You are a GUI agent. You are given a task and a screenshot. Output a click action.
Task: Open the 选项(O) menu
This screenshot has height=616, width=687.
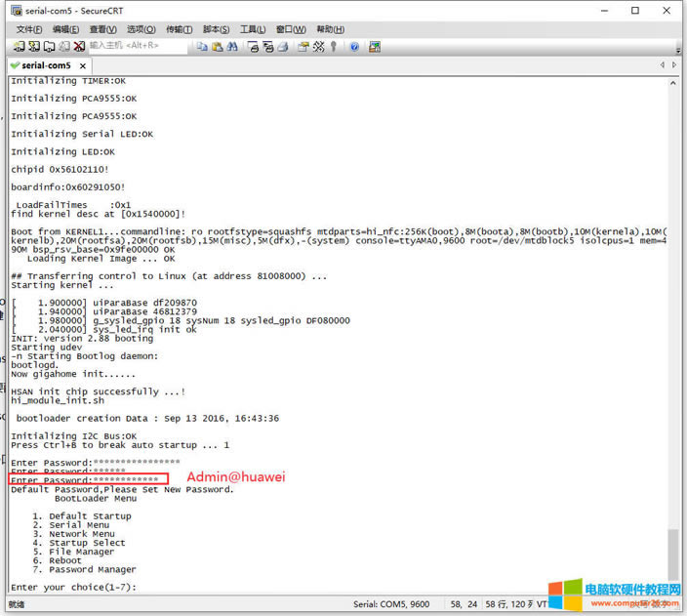click(x=141, y=29)
